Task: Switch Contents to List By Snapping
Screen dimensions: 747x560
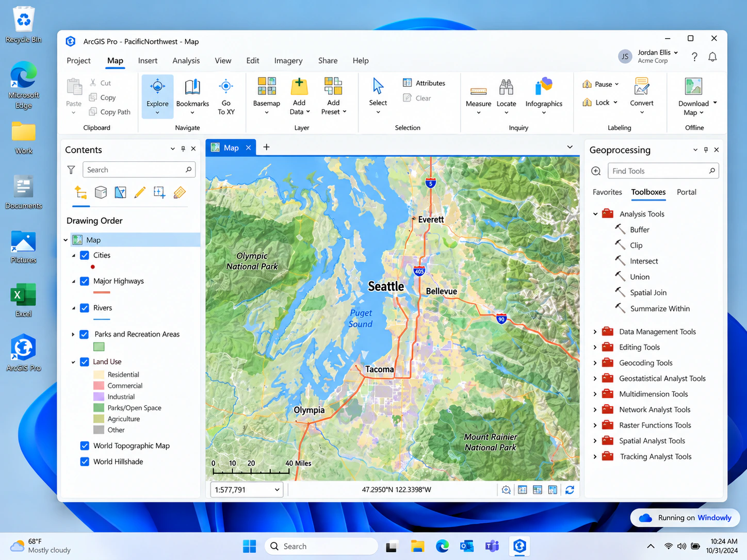Action: 159,192
